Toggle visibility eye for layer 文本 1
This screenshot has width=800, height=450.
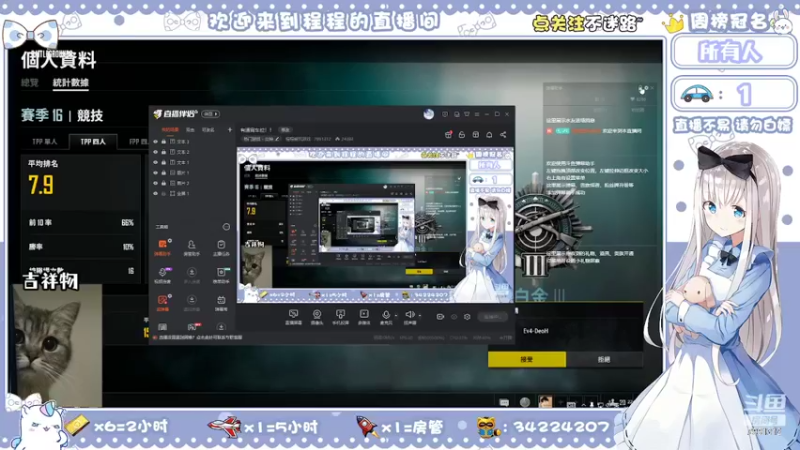click(156, 162)
